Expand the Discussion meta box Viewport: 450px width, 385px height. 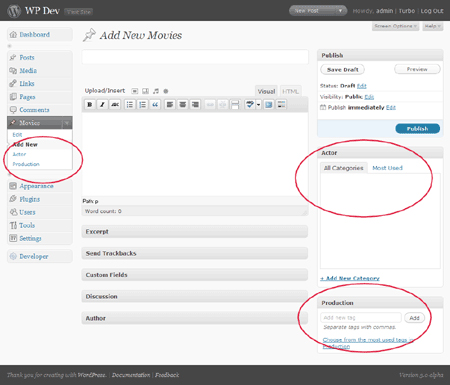tap(195, 296)
